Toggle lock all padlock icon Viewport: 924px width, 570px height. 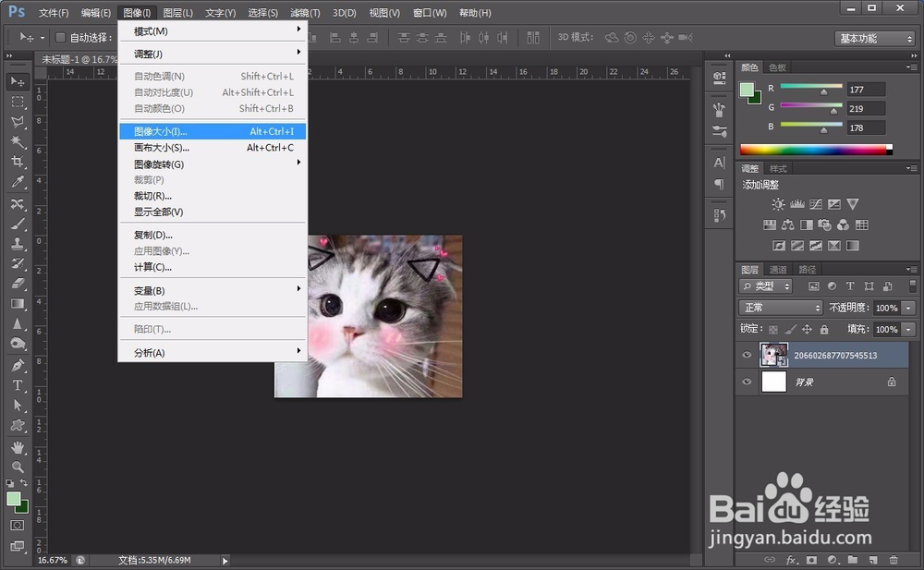coord(824,330)
